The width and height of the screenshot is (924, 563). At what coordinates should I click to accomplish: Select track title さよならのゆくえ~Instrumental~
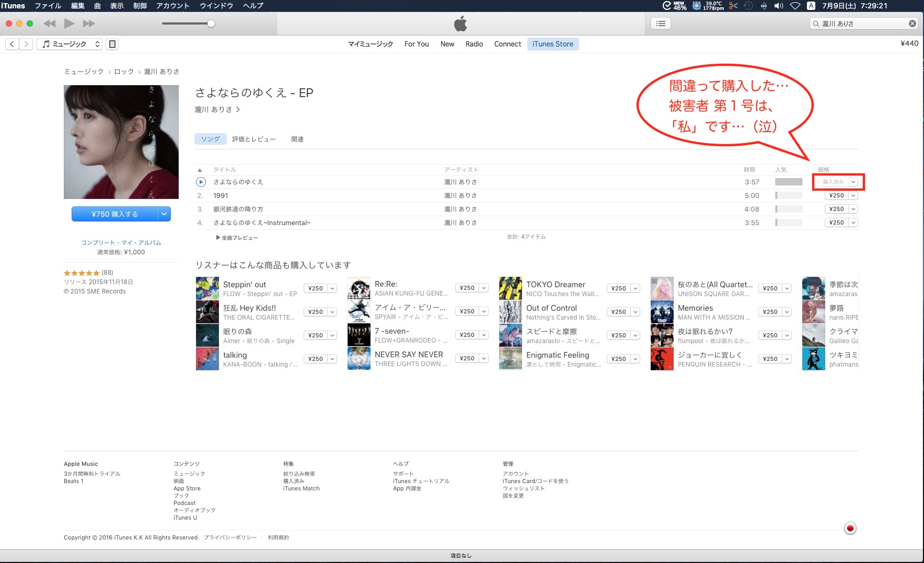(262, 222)
